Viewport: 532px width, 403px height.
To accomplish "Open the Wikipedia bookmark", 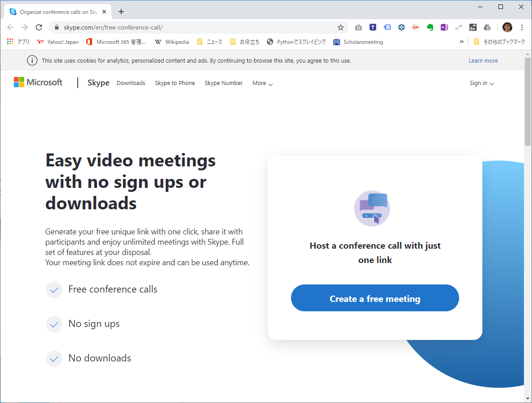I will click(x=172, y=42).
